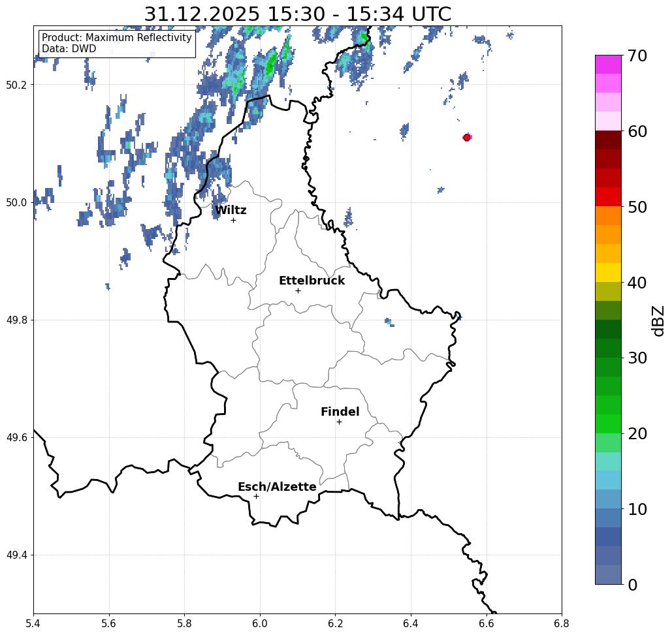
Task: Click the latitude tick label '49.4'
Action: (x=16, y=555)
